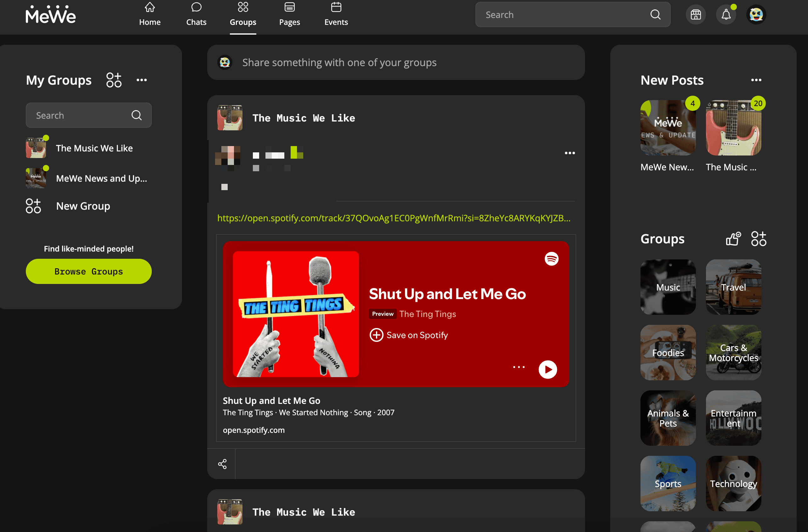Focus the top navigation Search field
Viewport: 808px width, 532px height.
[572, 14]
